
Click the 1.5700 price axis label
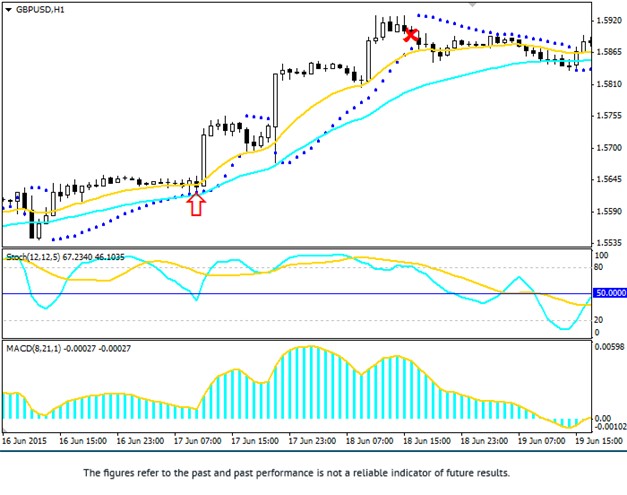(x=609, y=148)
